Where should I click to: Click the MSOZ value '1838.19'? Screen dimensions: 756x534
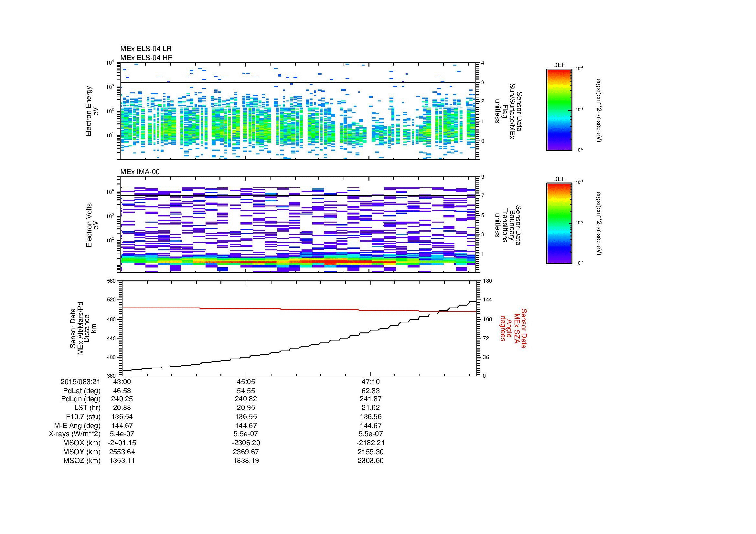pos(246,461)
